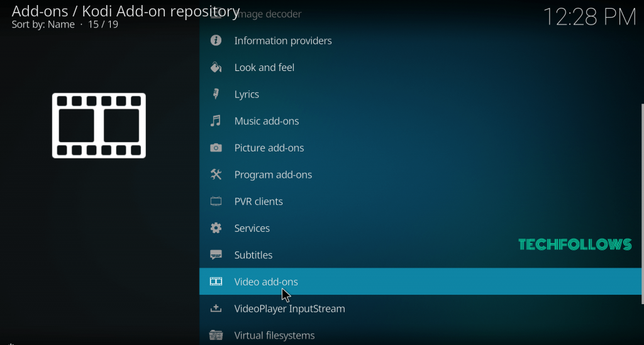Screen dimensions: 644x345
Task: Click the Music add-ons note icon
Action: pyautogui.click(x=216, y=121)
